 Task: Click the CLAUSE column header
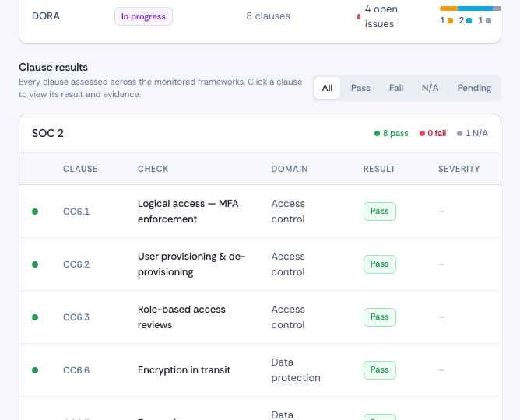click(80, 169)
